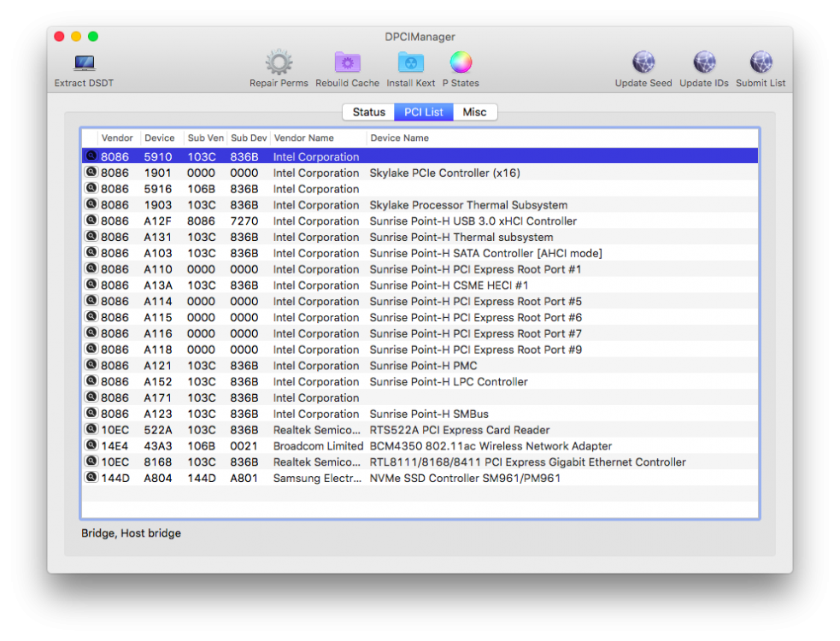Select PCI Express Root Port #5 row
Image resolution: width=840 pixels, height=641 pixels.
(420, 301)
